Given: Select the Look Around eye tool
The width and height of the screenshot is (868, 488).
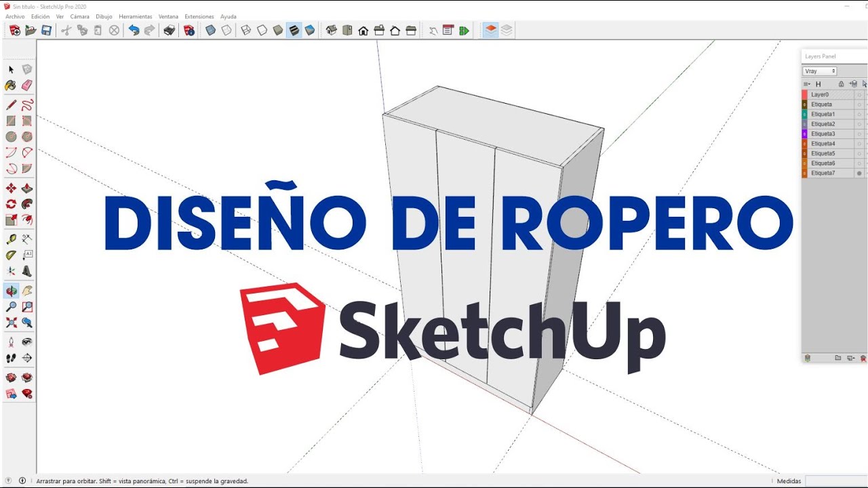Looking at the screenshot, I should coord(27,342).
